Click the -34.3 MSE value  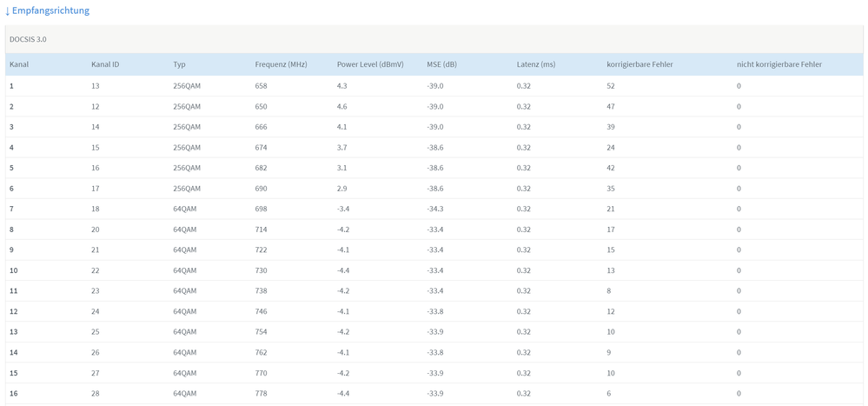[435, 209]
